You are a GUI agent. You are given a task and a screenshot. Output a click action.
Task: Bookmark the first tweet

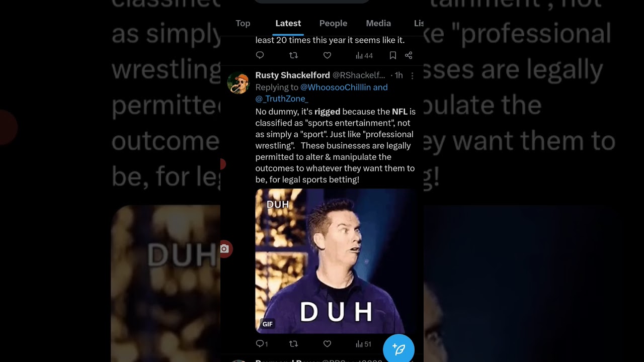point(393,55)
